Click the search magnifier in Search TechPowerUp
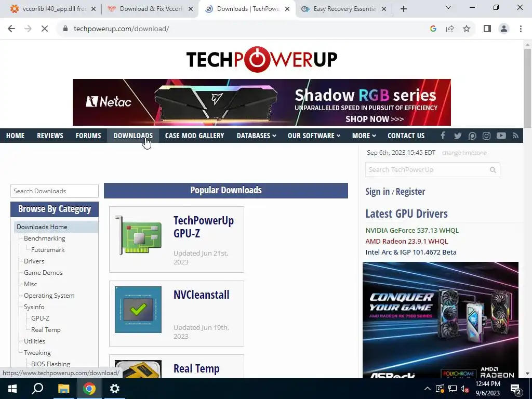This screenshot has height=399, width=532. pyautogui.click(x=493, y=170)
